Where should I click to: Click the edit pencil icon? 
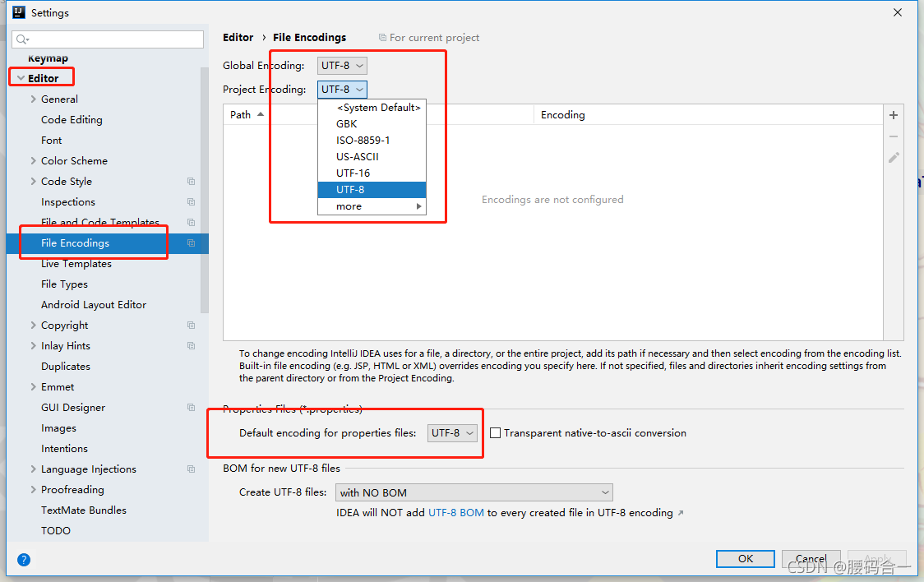tap(894, 157)
